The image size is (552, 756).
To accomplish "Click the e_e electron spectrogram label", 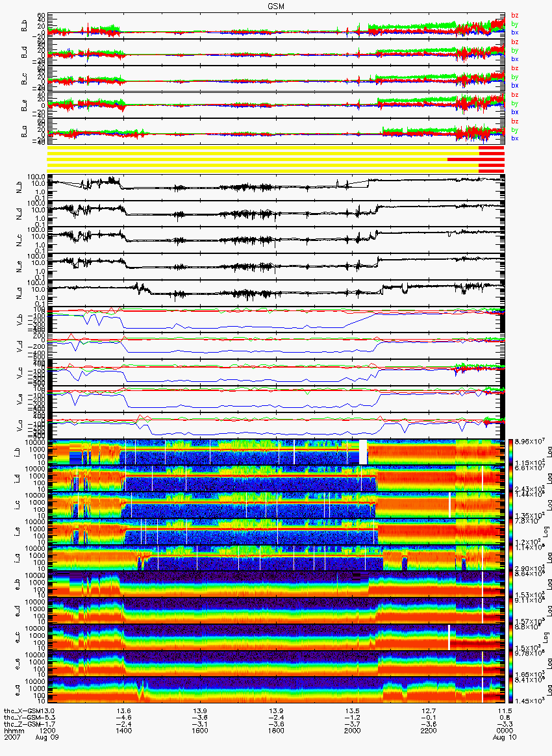I will (18, 664).
